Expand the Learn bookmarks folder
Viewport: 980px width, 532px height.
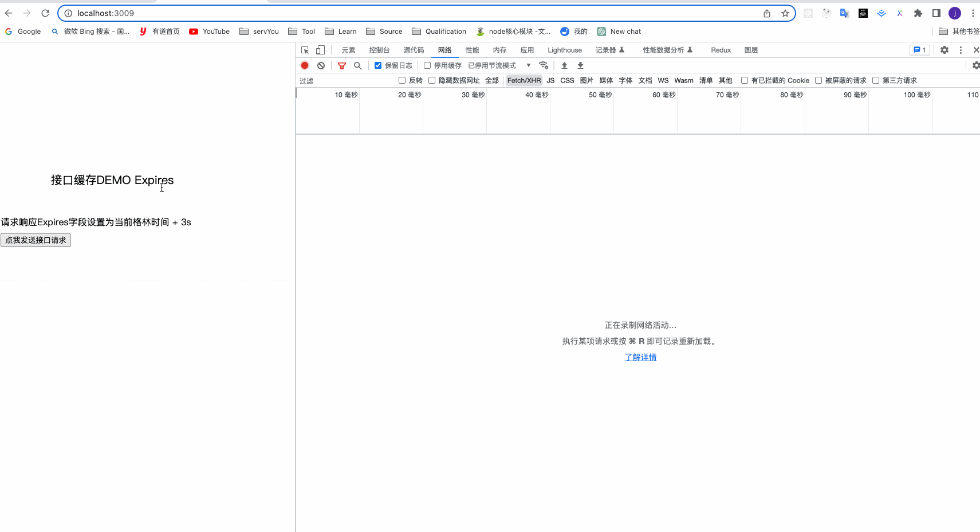tap(341, 32)
